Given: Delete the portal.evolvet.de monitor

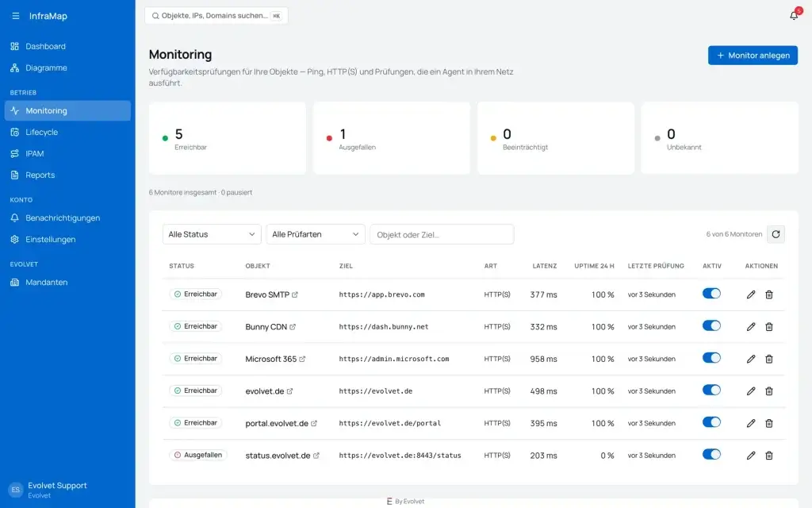Looking at the screenshot, I should click(769, 423).
